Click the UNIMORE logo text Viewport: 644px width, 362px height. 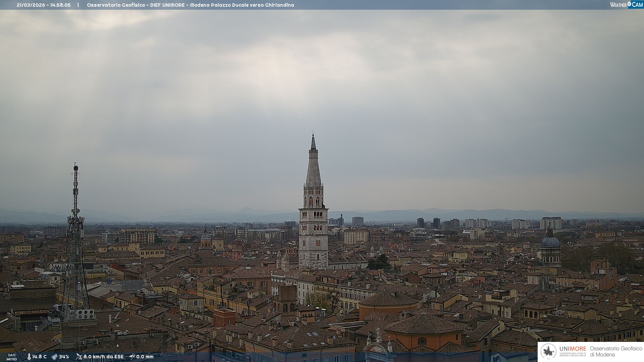point(573,349)
